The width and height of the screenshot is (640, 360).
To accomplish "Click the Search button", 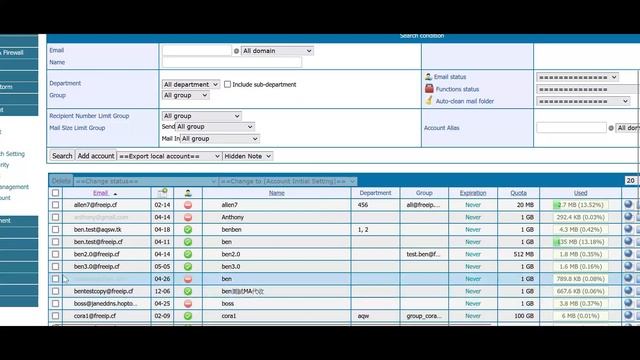I will [x=62, y=156].
